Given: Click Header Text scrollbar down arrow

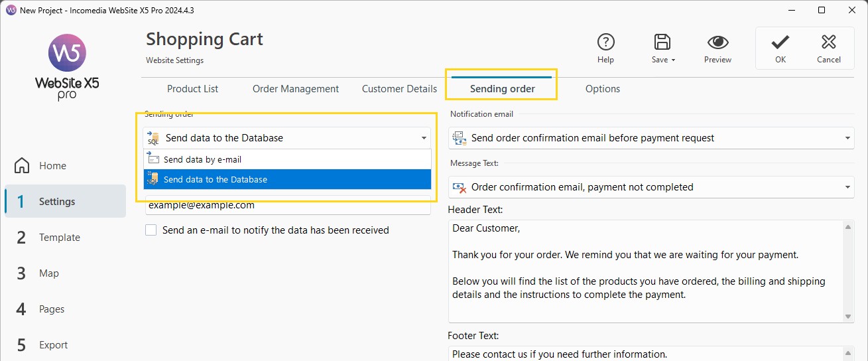Looking at the screenshot, I should coord(849,317).
